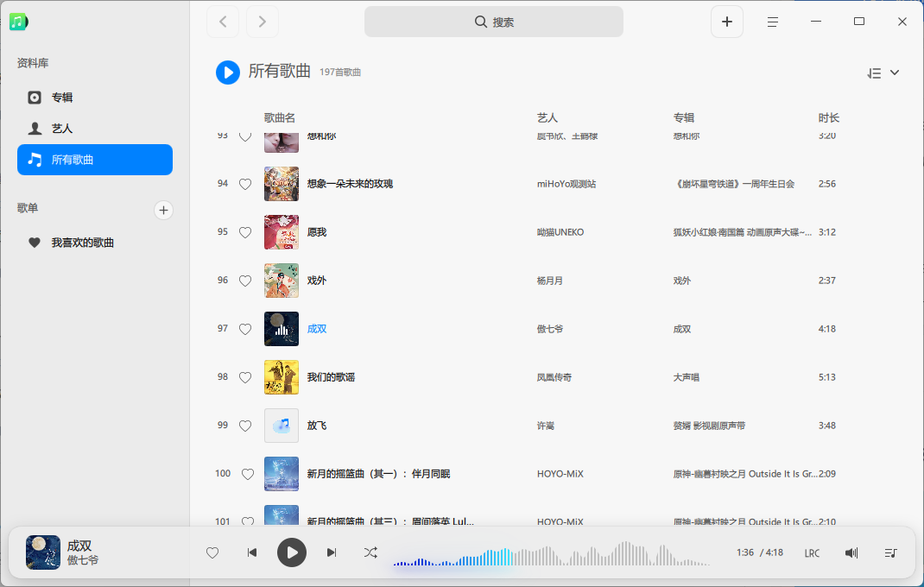Click the album cover of 戏外
Image resolution: width=924 pixels, height=587 pixels.
(282, 281)
